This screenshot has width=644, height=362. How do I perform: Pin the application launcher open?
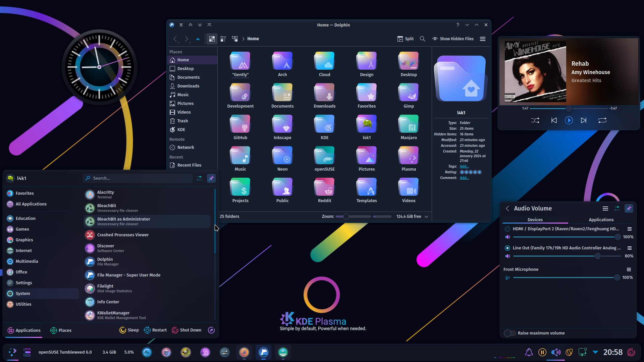211,178
